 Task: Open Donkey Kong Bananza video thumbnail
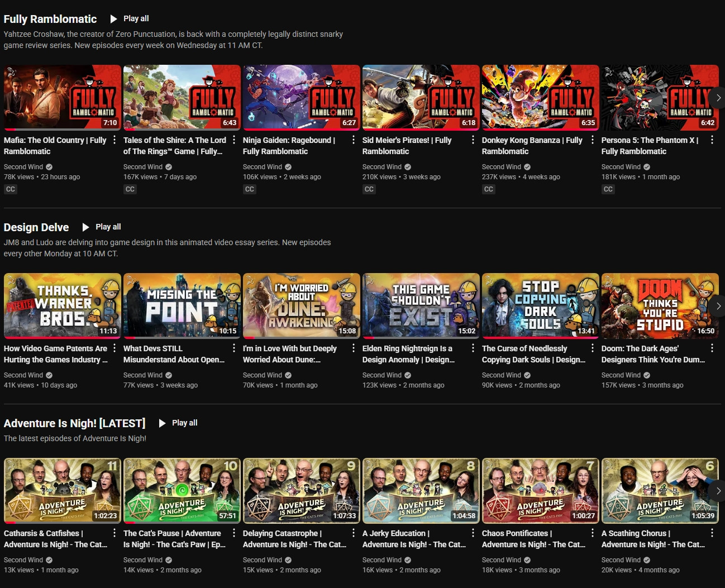[541, 98]
